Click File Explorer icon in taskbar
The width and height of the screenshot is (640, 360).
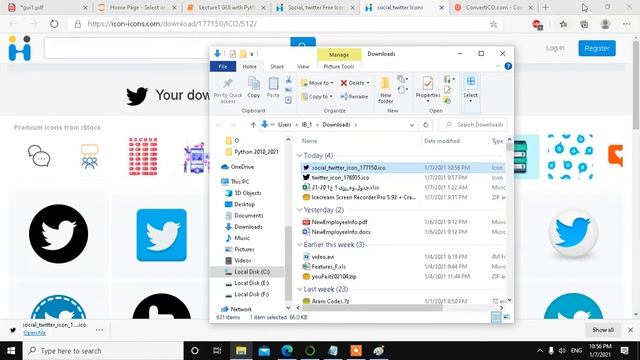pyautogui.click(x=241, y=351)
